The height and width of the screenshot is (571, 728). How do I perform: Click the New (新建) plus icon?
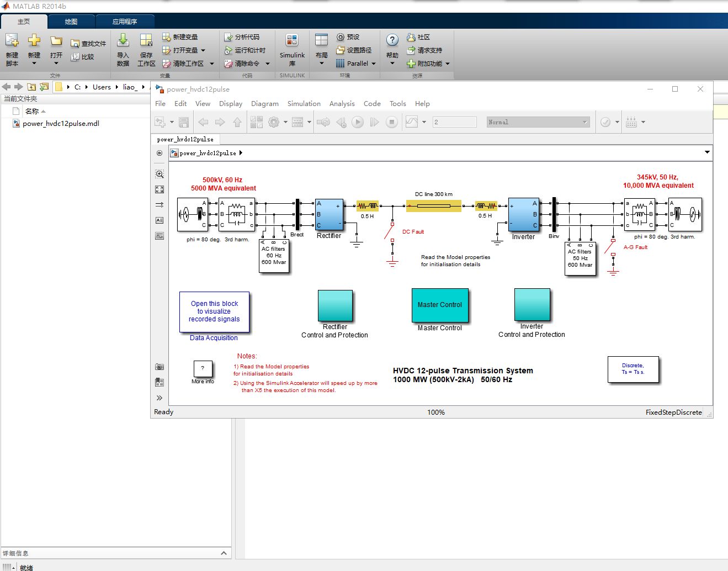[x=34, y=41]
